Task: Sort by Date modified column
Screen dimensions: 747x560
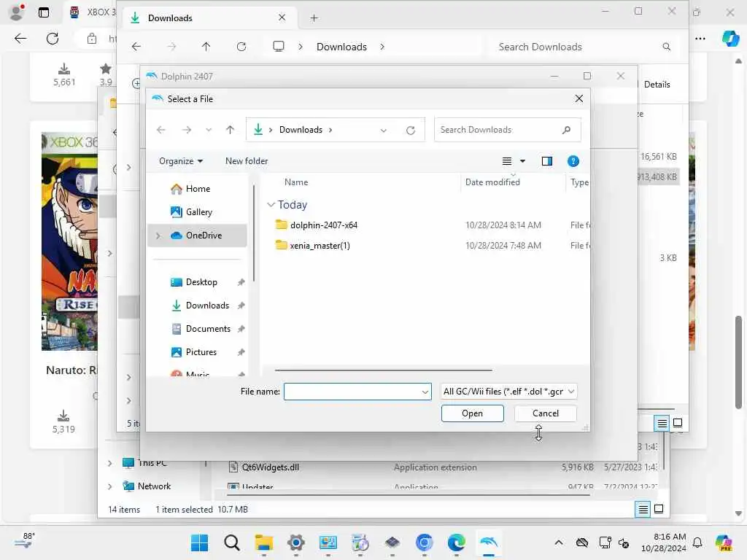Action: click(492, 182)
